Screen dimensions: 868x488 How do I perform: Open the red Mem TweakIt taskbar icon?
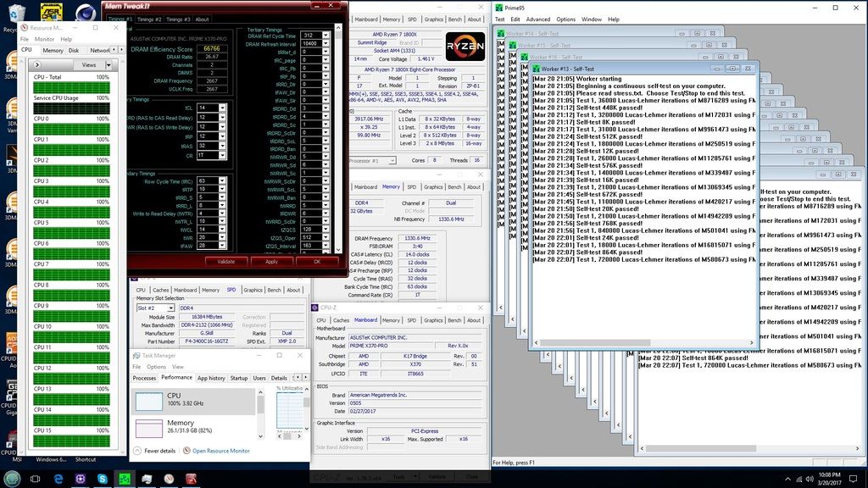click(191, 479)
